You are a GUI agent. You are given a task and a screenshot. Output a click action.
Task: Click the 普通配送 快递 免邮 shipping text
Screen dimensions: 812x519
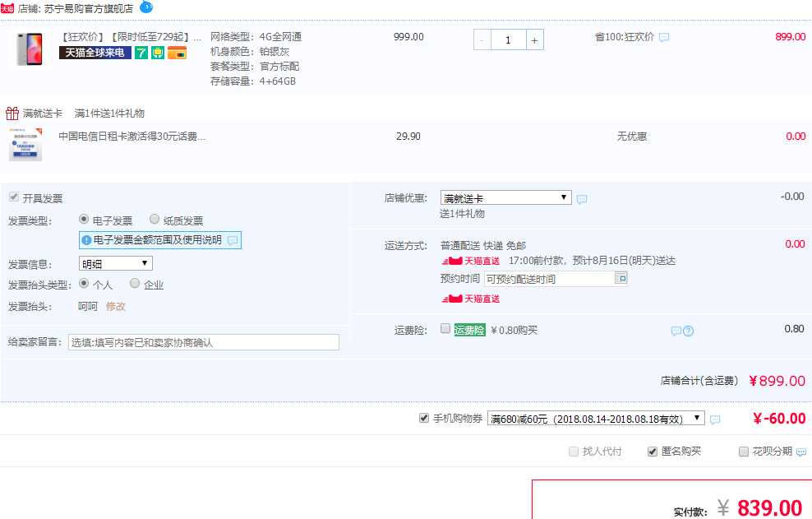483,246
